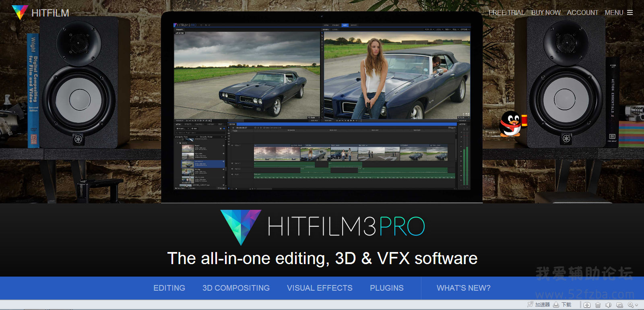Screen dimensions: 644x310
Task: Go to the BUY NOW page
Action: tap(546, 12)
